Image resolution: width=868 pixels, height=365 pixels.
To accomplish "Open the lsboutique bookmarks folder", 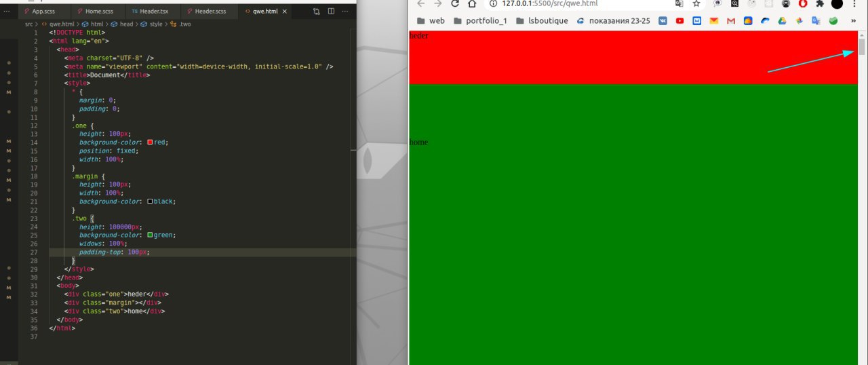I will click(x=541, y=20).
